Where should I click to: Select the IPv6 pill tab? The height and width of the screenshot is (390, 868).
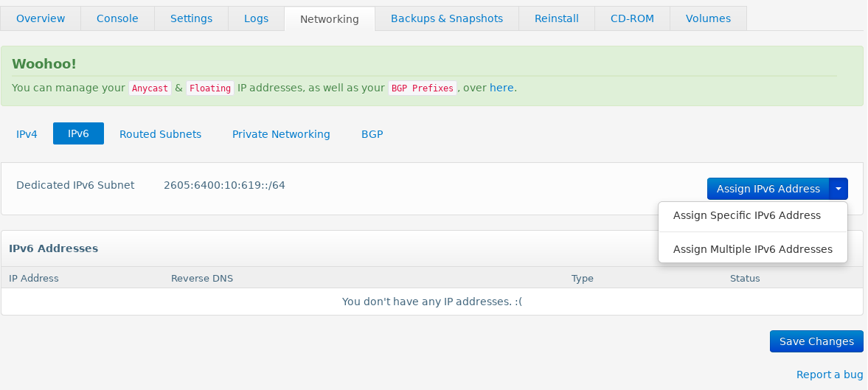[x=78, y=133]
